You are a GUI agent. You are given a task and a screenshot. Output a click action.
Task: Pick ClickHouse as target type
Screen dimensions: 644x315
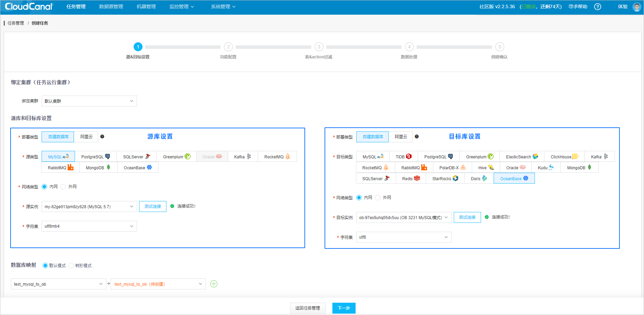tap(564, 156)
